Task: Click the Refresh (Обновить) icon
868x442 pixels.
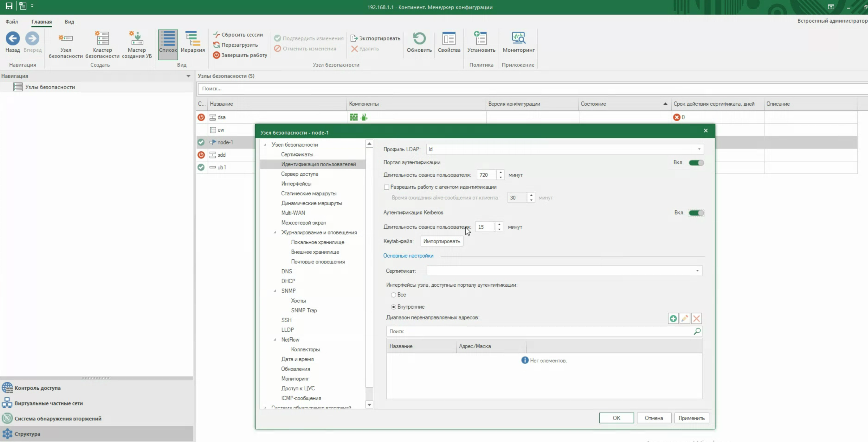Action: point(419,38)
